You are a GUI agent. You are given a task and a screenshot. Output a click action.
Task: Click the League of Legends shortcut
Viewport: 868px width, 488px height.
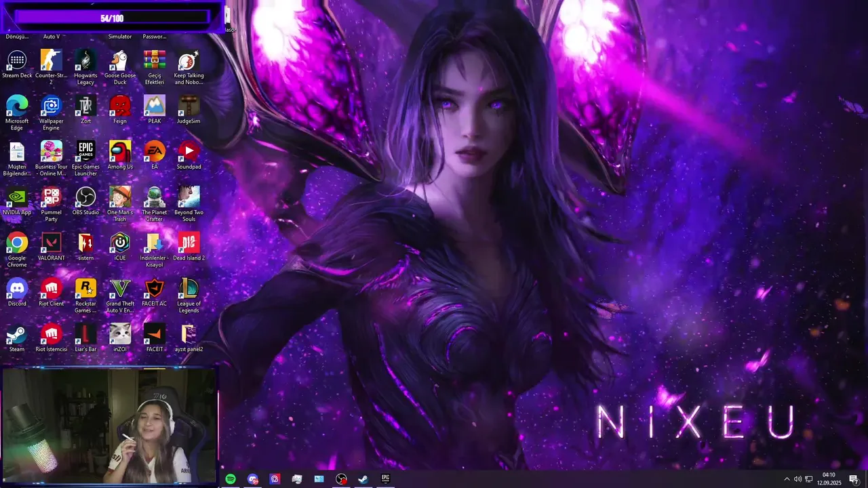coord(189,295)
